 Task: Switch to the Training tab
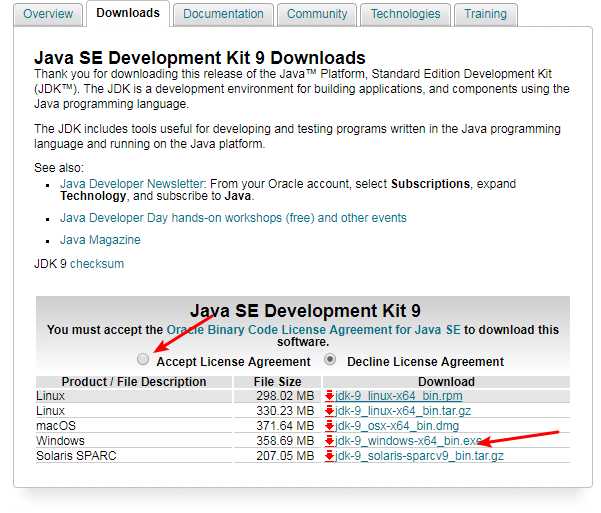point(486,14)
